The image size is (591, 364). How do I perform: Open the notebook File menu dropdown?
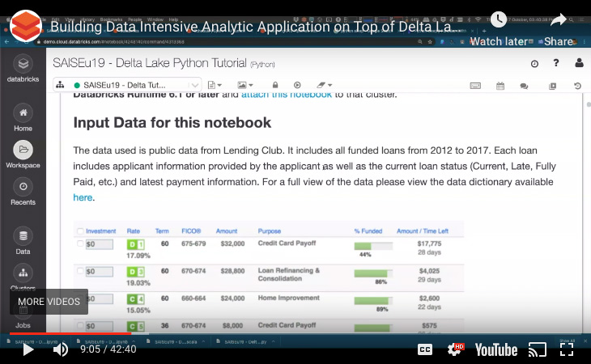[x=215, y=85]
